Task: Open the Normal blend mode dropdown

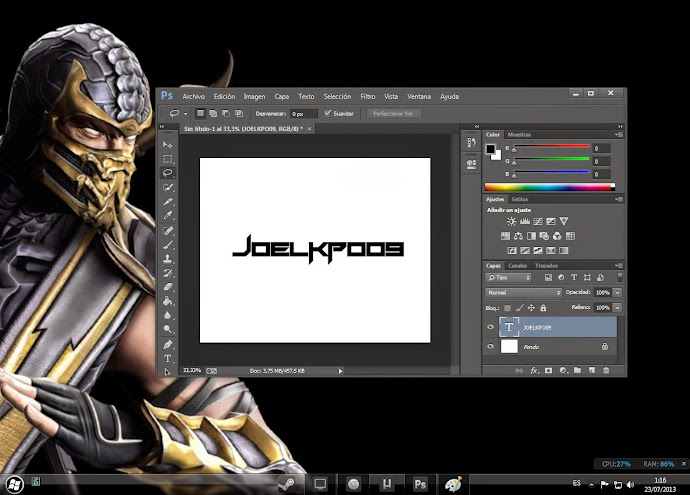Action: click(x=523, y=292)
